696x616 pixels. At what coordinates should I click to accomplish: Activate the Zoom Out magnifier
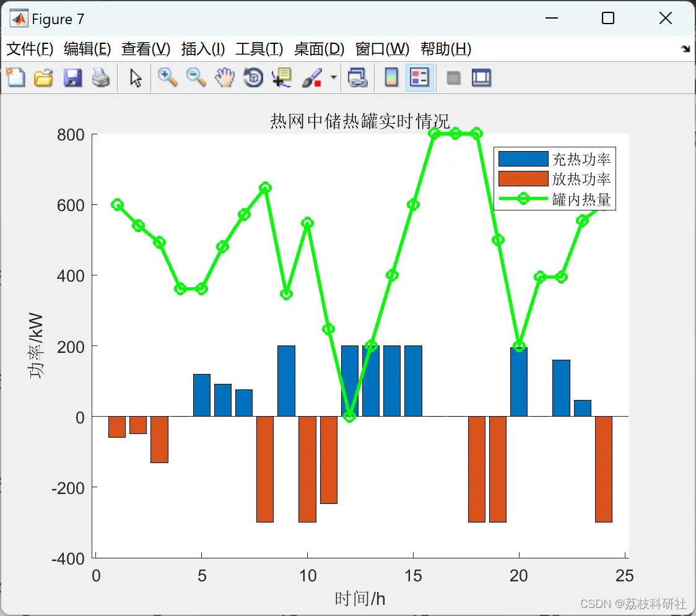(x=196, y=77)
